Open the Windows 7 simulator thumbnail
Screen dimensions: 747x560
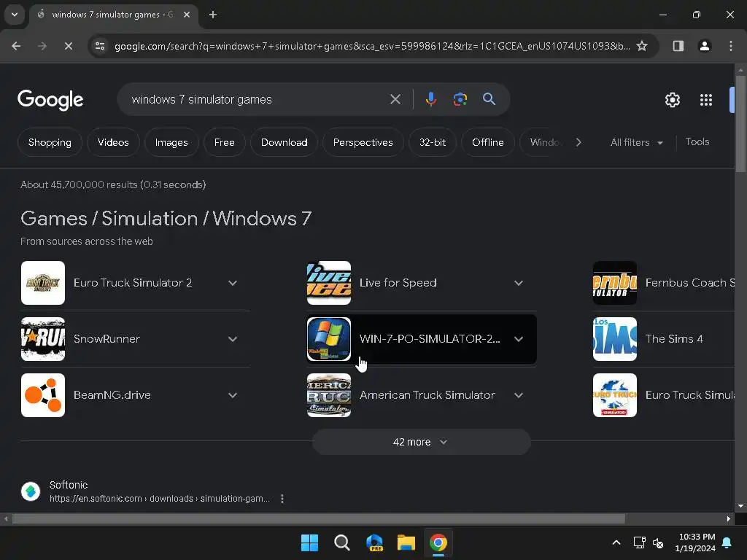point(329,339)
